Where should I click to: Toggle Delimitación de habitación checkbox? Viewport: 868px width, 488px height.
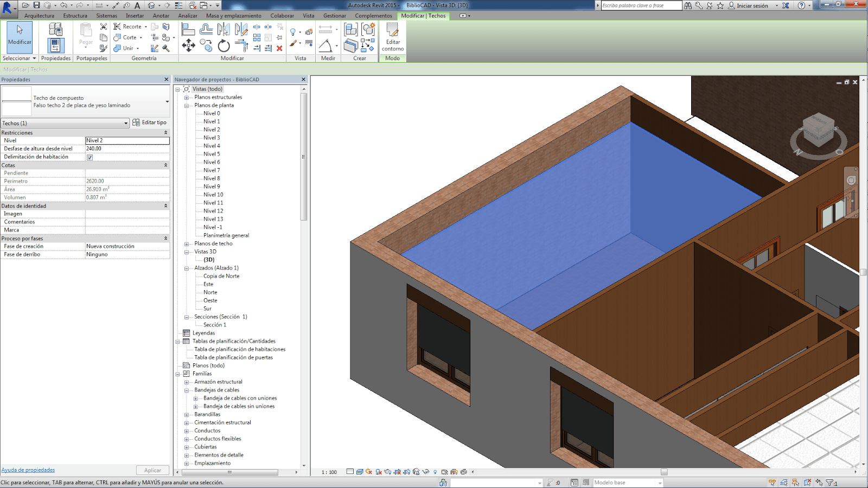coord(90,157)
